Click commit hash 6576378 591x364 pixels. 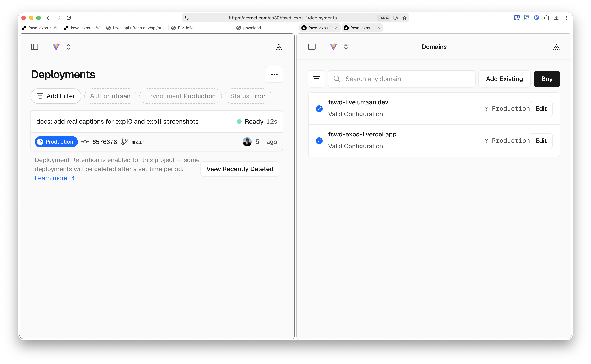tap(105, 142)
